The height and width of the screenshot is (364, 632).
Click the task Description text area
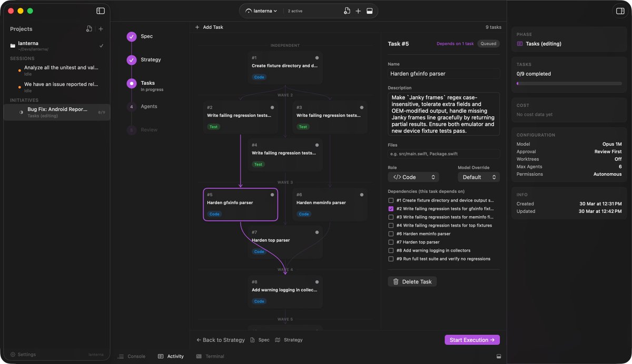click(444, 114)
